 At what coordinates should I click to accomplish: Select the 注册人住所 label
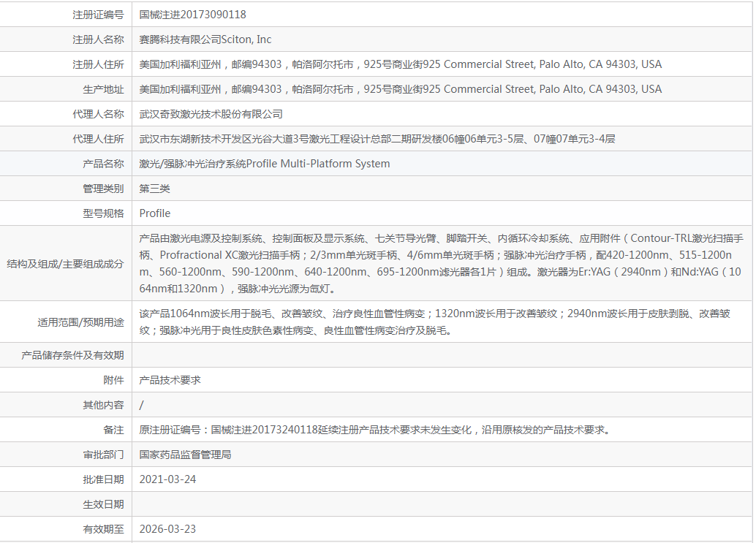click(x=98, y=64)
